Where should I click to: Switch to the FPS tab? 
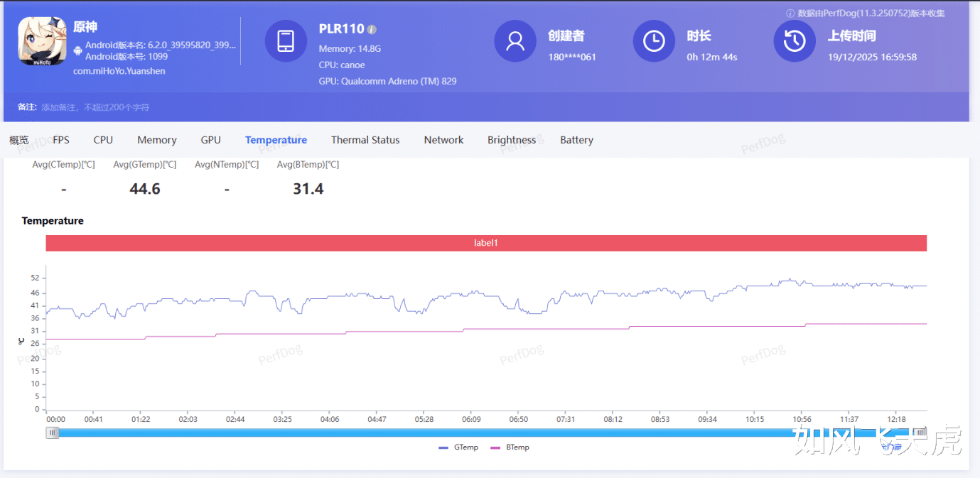pos(61,140)
